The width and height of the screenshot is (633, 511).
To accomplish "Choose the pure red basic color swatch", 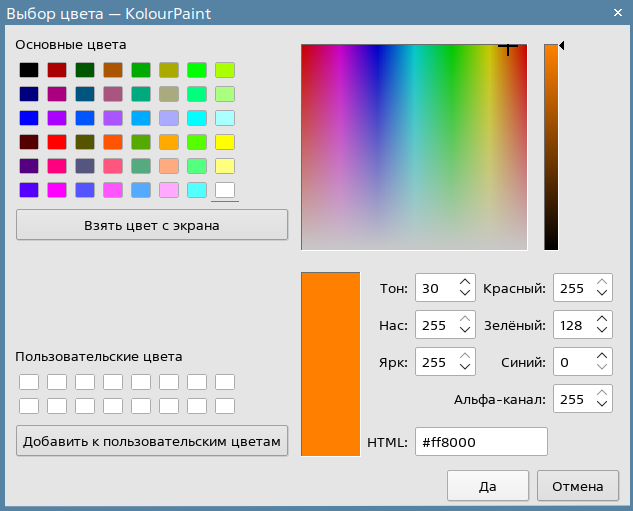I will coord(57,142).
